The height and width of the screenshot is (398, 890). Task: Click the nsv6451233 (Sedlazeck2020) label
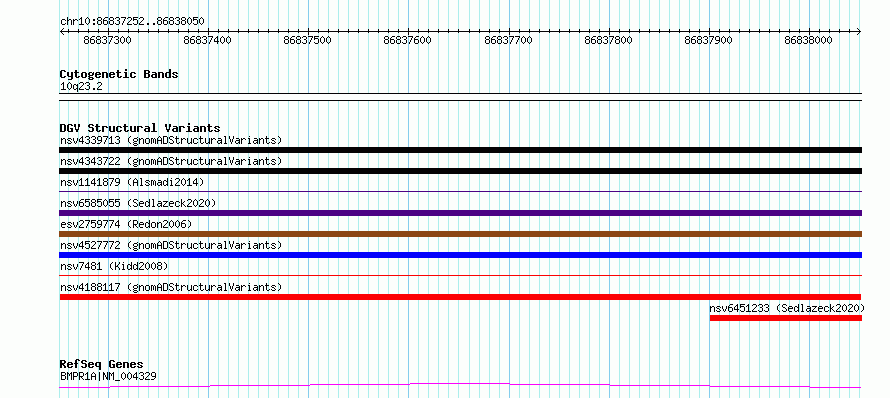pos(787,308)
